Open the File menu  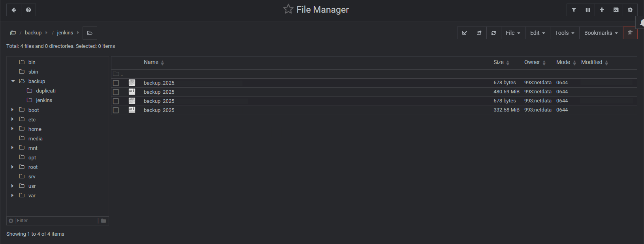point(513,33)
